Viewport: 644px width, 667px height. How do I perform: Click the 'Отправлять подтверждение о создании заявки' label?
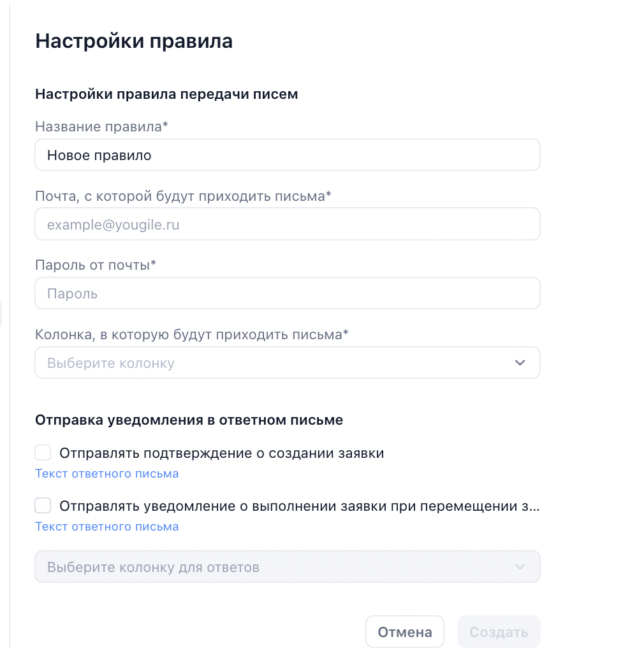point(221,453)
